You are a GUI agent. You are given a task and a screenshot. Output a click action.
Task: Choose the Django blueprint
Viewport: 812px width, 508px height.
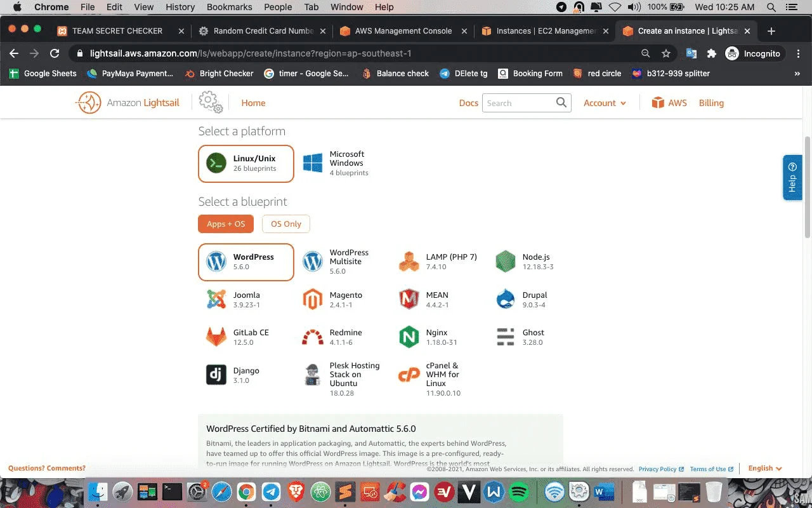(x=233, y=375)
